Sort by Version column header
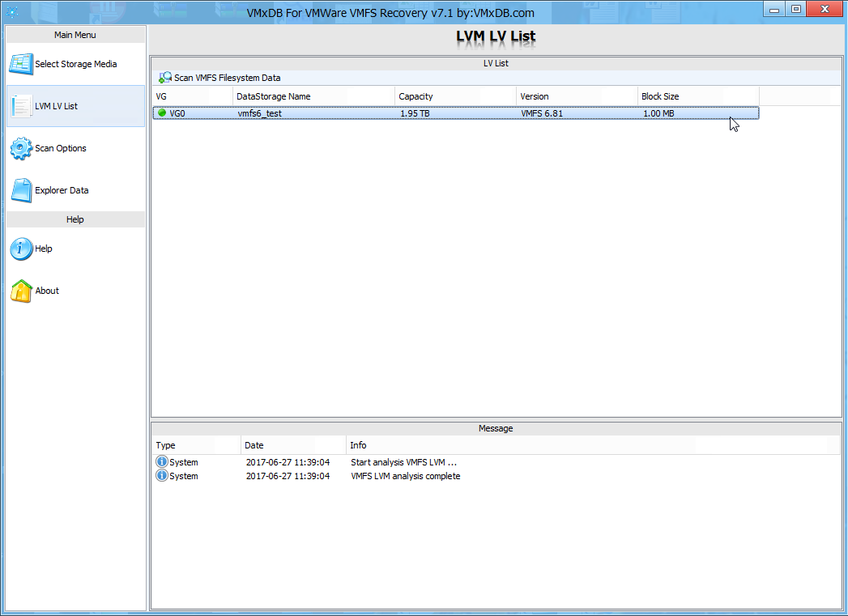This screenshot has width=848, height=616. [577, 96]
